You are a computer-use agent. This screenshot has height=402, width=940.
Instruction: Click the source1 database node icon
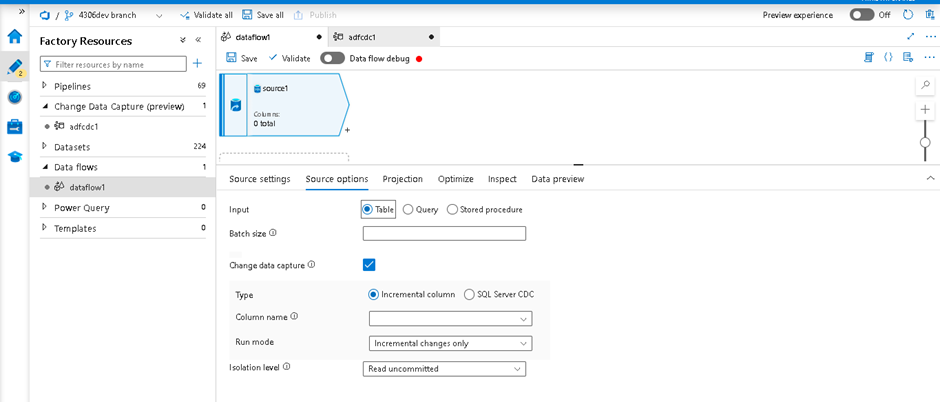point(235,105)
